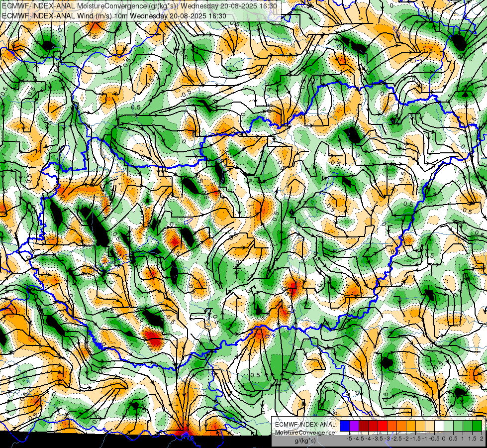The image size is (487, 448).
Task: Click the '-5' tick value on legend scale
Action: coord(349,439)
